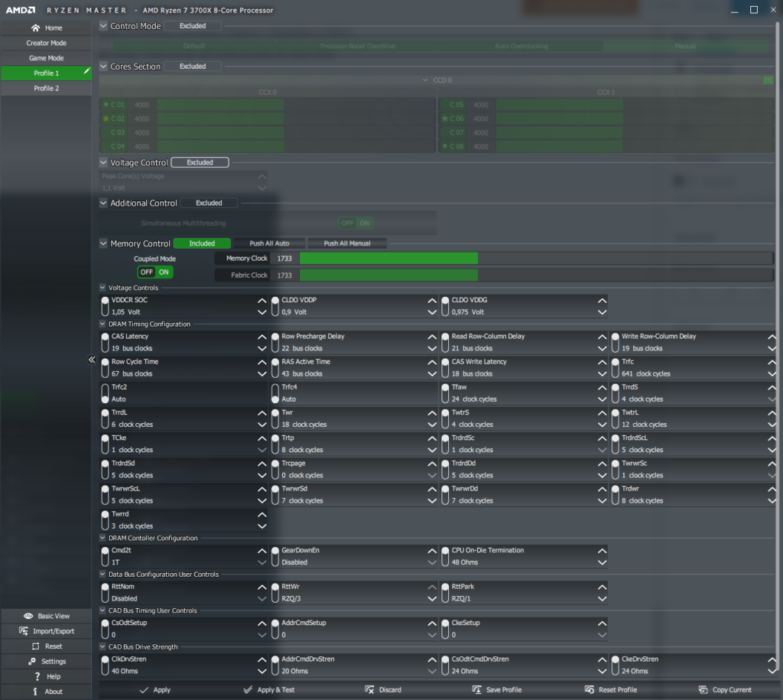Click the Push All Auto button

[x=270, y=243]
